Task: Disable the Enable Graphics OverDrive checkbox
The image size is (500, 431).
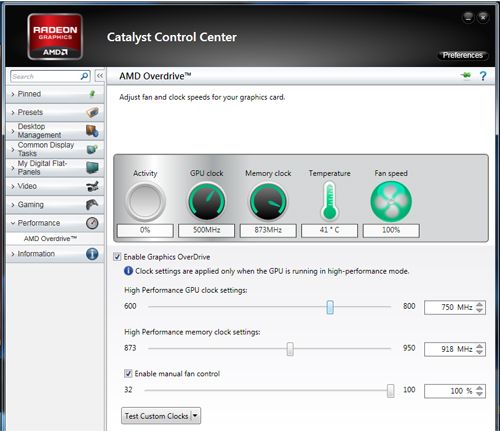Action: click(x=117, y=257)
